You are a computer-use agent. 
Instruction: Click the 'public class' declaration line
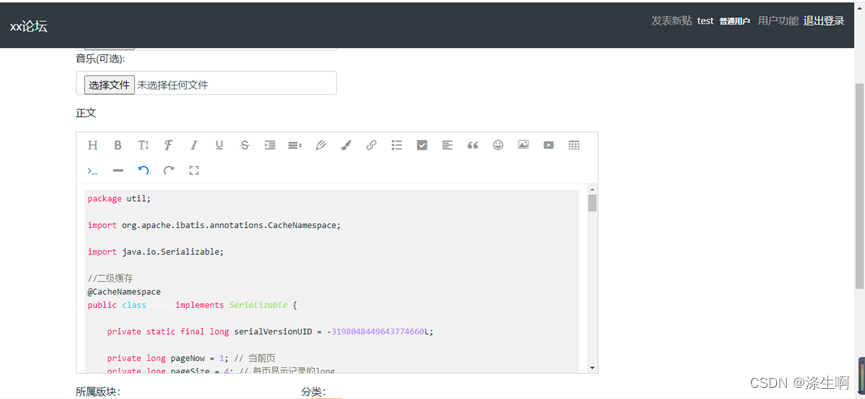(192, 305)
